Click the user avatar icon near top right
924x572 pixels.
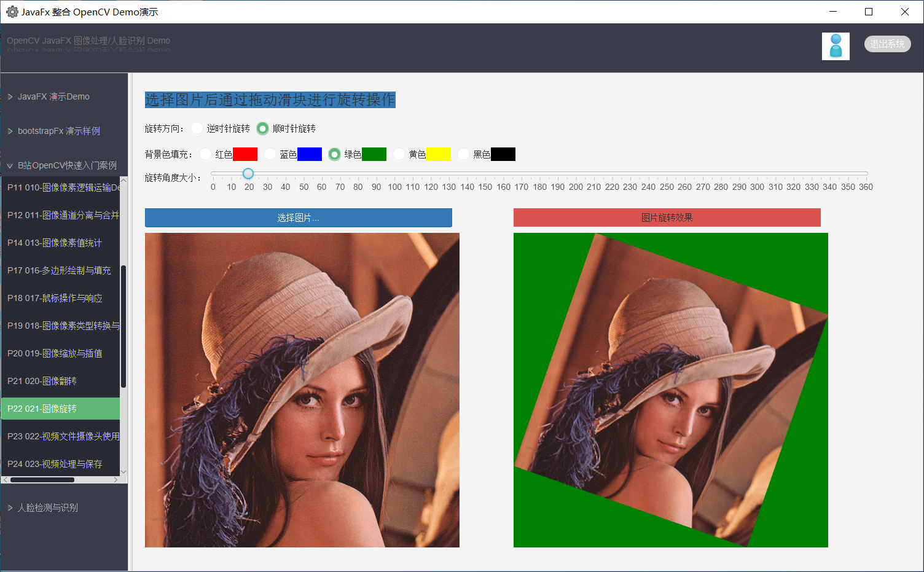tap(836, 45)
